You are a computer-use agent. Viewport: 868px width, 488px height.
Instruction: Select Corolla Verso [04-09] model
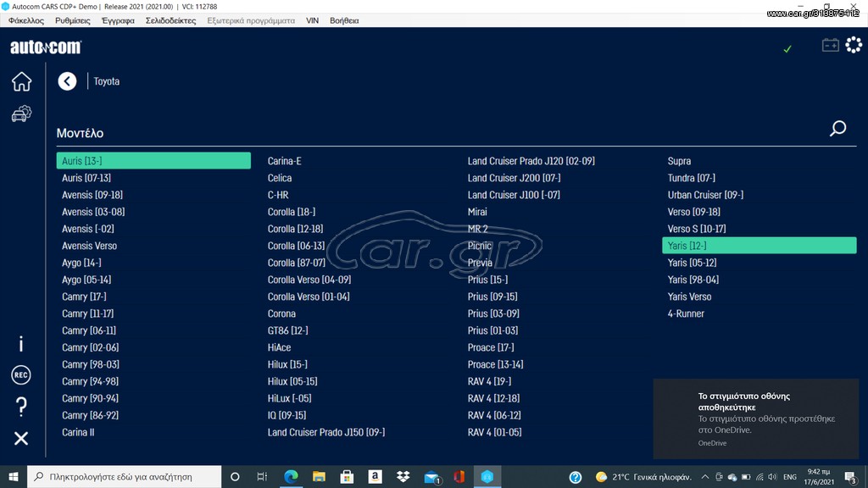tap(309, 280)
